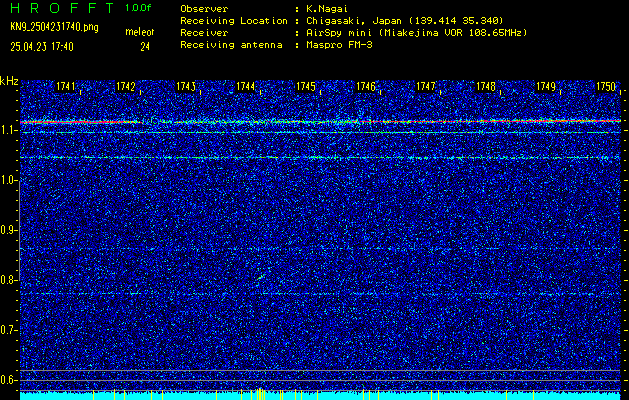Select the 1741 time marker
Image resolution: width=629 pixels, height=400 pixels.
pos(65,86)
